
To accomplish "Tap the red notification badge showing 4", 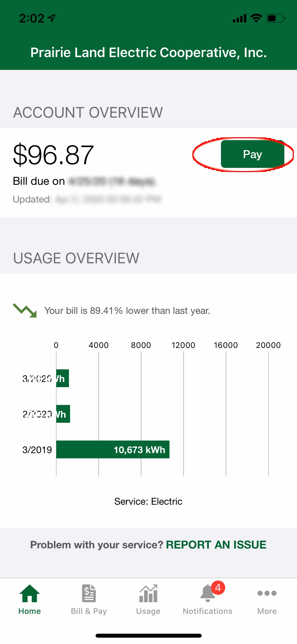I will [218, 588].
